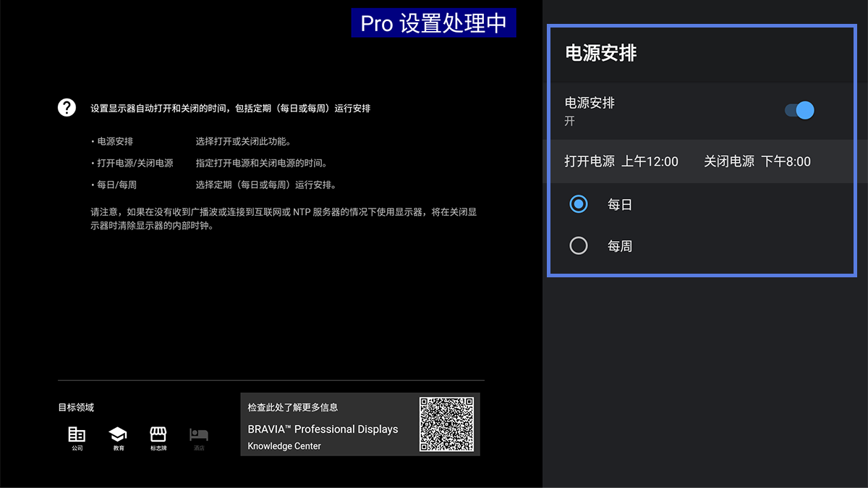Select the 教育 graduation cap icon
868x488 pixels.
(118, 434)
